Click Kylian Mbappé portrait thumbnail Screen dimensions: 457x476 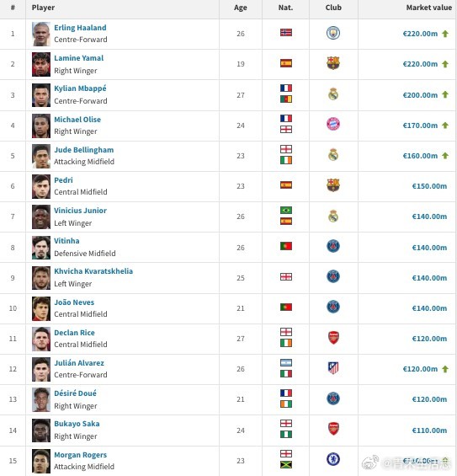[x=41, y=95]
